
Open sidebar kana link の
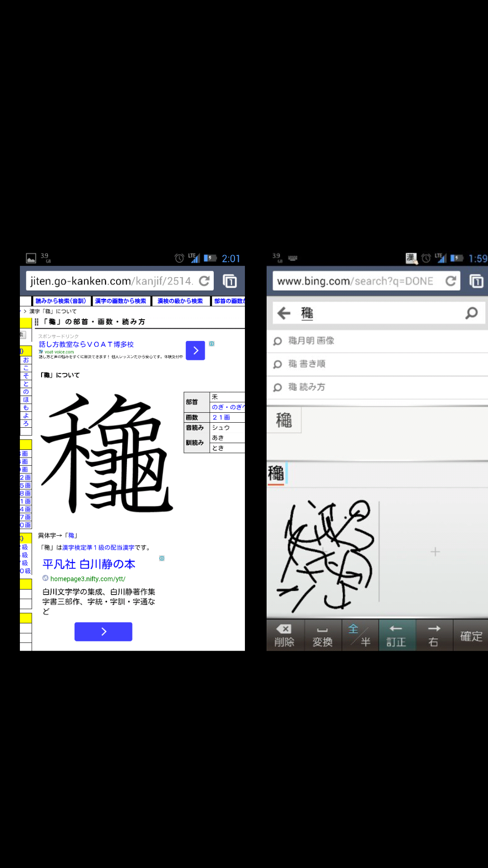26,392
